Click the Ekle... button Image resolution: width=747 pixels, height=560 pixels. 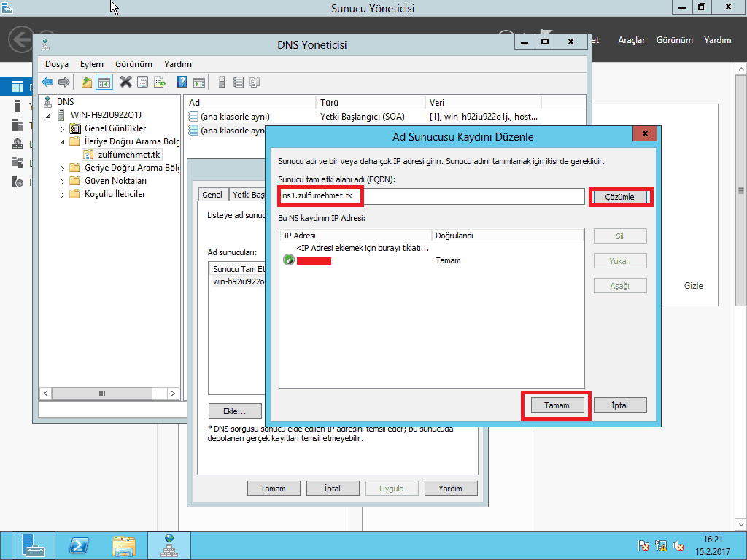[235, 411]
